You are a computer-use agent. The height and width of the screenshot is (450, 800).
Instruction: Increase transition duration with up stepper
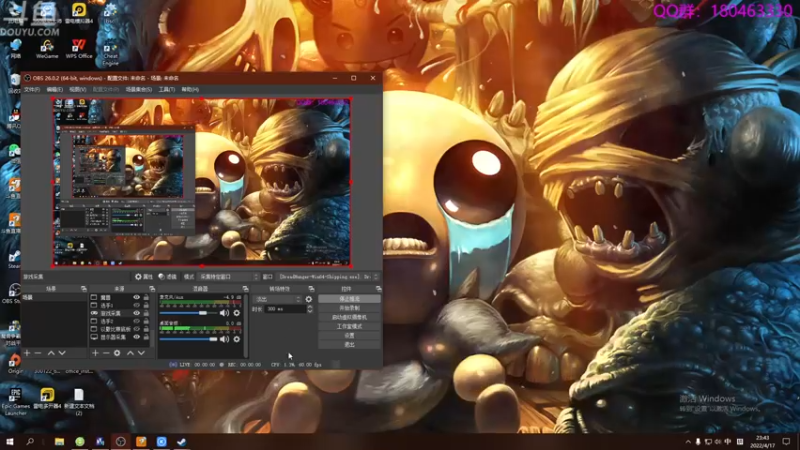[x=310, y=307]
